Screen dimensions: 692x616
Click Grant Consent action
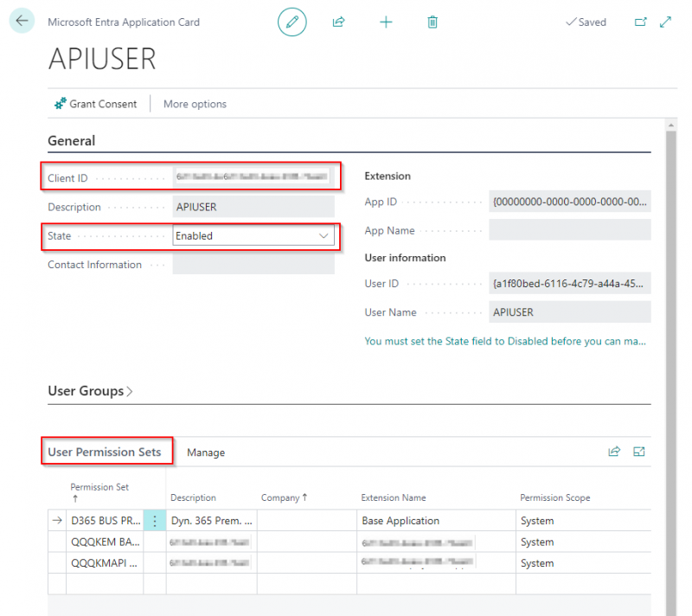coord(95,104)
